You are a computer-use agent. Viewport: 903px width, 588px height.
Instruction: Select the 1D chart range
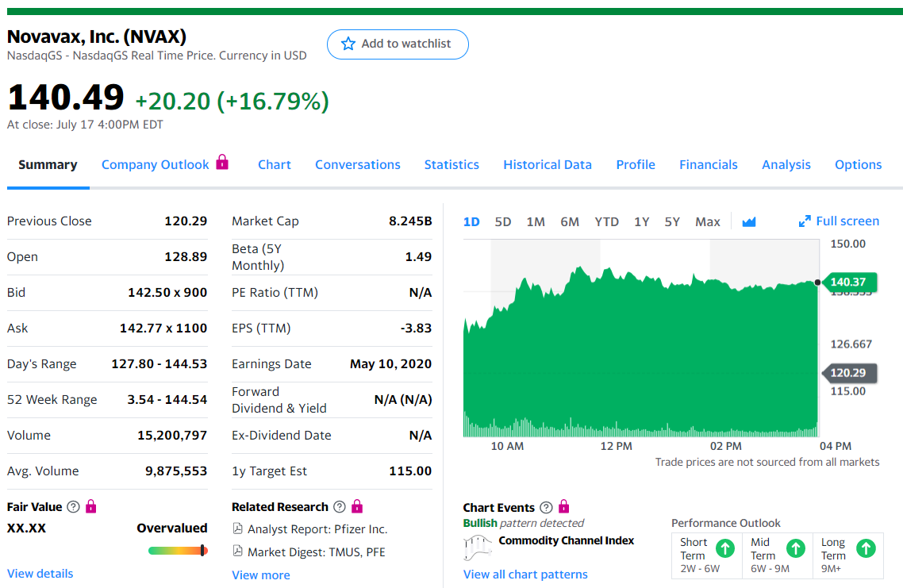(x=471, y=221)
